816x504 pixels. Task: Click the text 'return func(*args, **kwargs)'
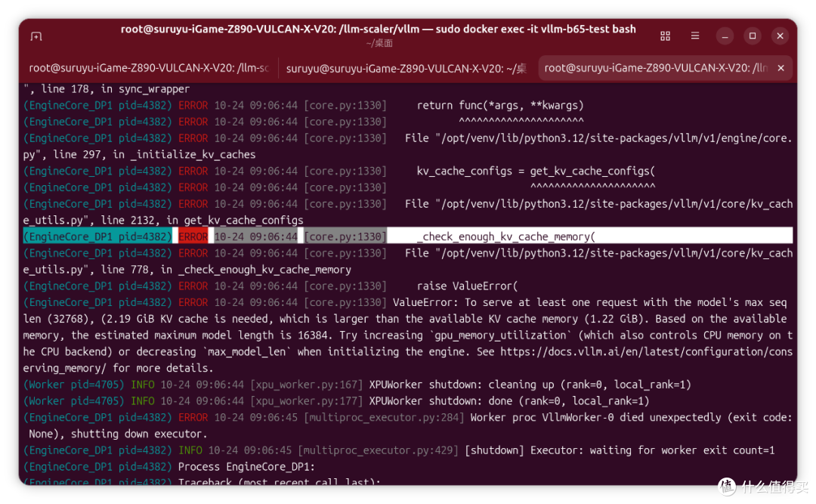[x=500, y=105]
